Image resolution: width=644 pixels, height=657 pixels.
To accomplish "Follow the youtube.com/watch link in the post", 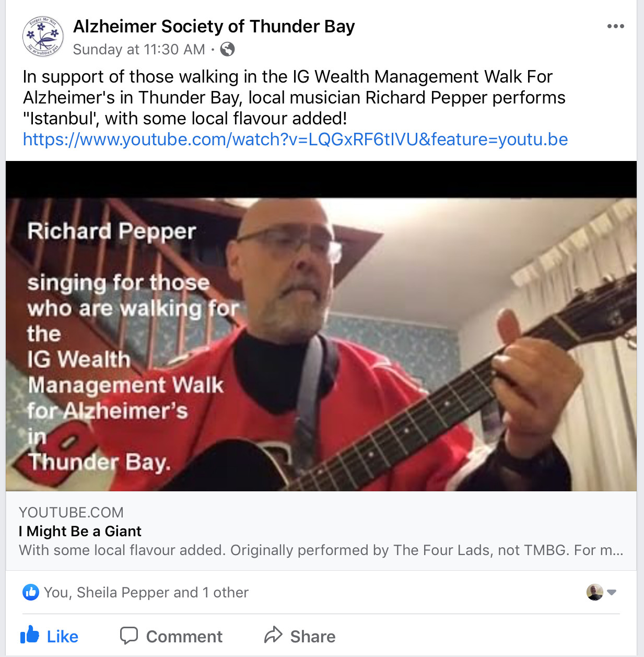I will (x=295, y=140).
